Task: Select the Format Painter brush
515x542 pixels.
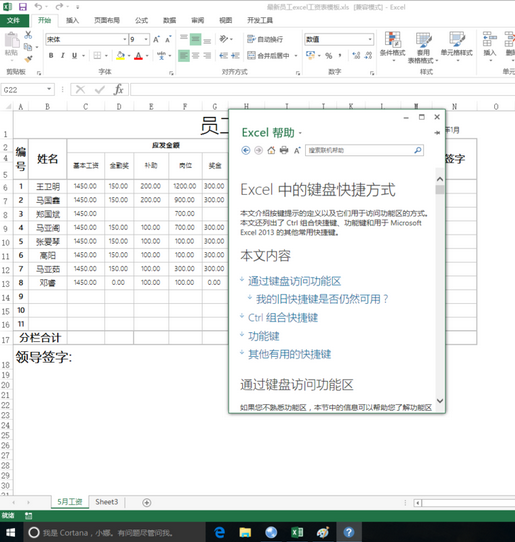Action: click(28, 59)
